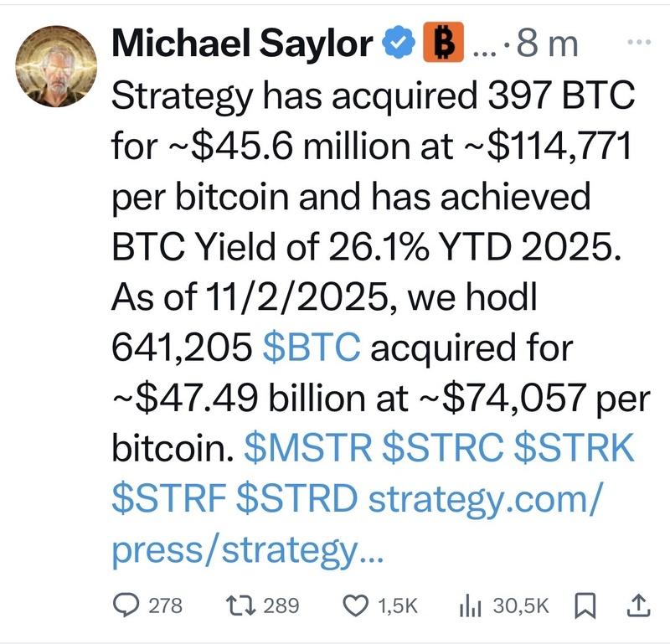
Task: Open the $STRF cashtag link
Action: [x=168, y=500]
